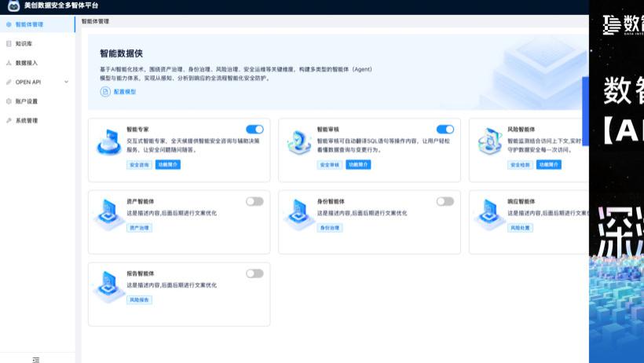644x363 pixels.
Task: Click the 智能专家 card title
Action: tap(138, 130)
